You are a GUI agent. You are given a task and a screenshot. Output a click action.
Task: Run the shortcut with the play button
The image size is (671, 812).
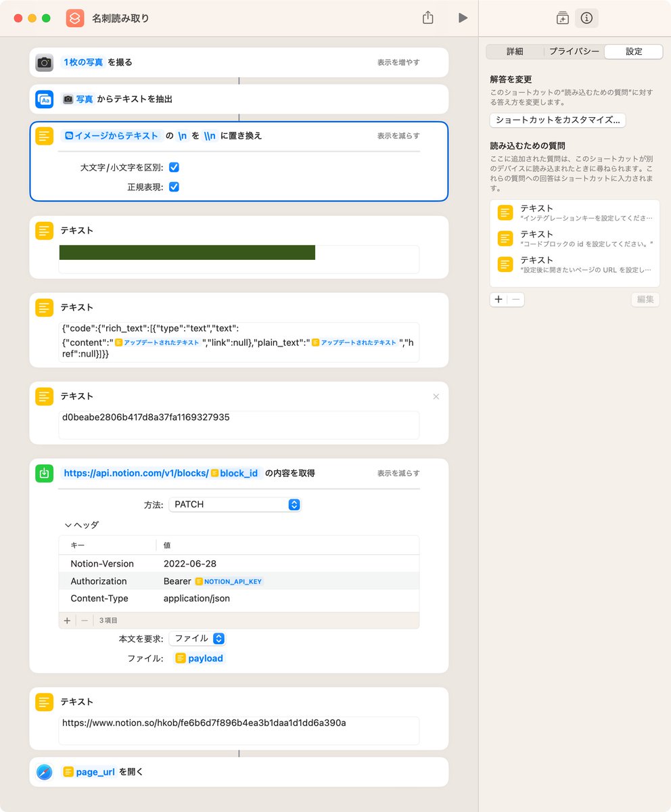point(463,18)
